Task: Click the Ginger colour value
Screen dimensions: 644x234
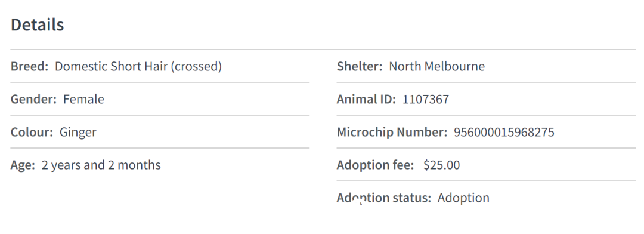Action: (x=78, y=133)
